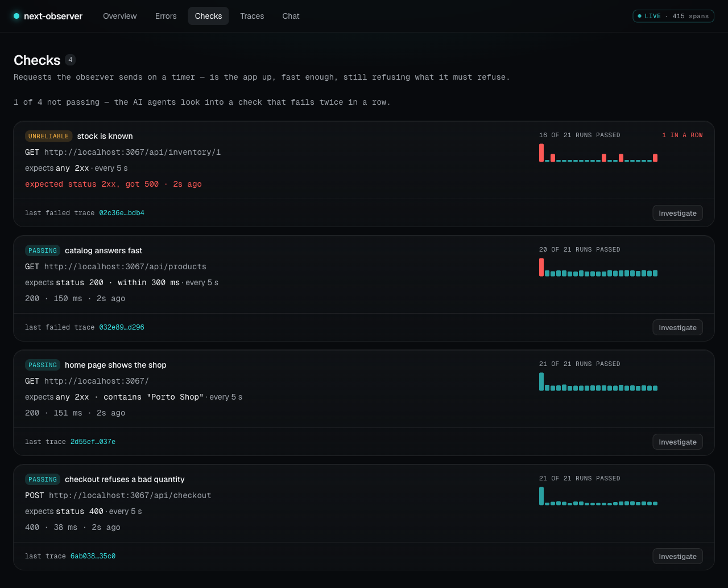Click the tall first bar in checkout chart
This screenshot has width=728, height=588.
(541, 496)
